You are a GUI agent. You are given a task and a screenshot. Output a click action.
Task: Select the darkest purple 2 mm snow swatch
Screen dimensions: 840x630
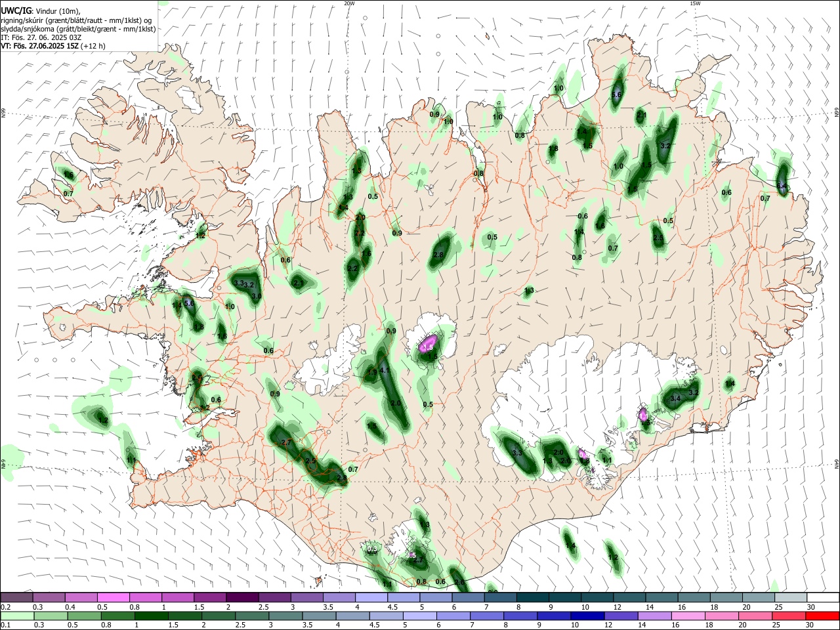pyautogui.click(x=243, y=597)
